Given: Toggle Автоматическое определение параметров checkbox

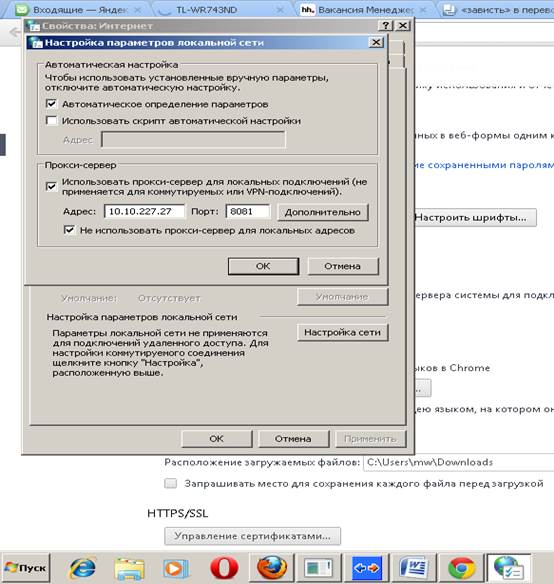Looking at the screenshot, I should coord(51,104).
